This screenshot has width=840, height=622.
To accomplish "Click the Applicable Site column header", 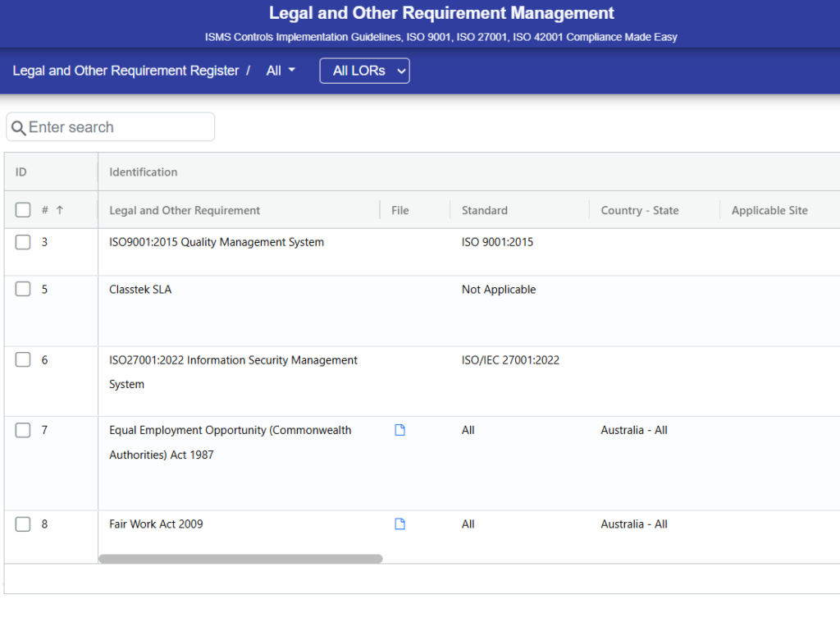I will click(x=769, y=210).
